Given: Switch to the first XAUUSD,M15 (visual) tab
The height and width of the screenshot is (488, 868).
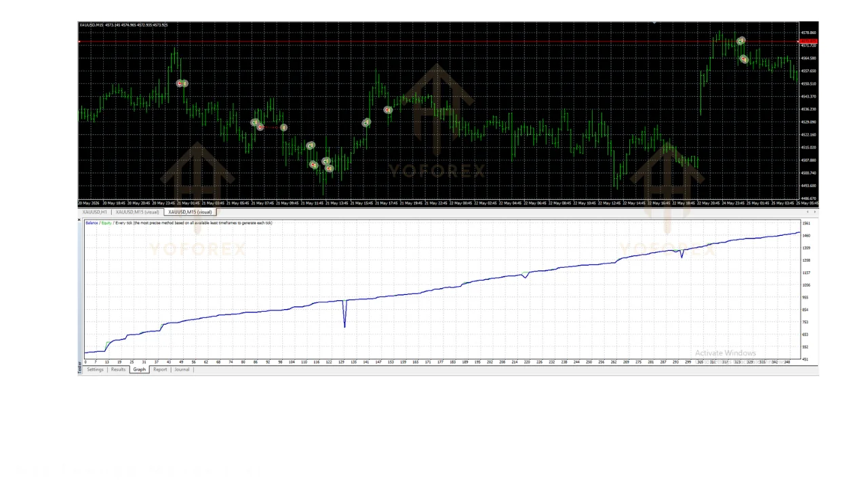Looking at the screenshot, I should pos(138,212).
